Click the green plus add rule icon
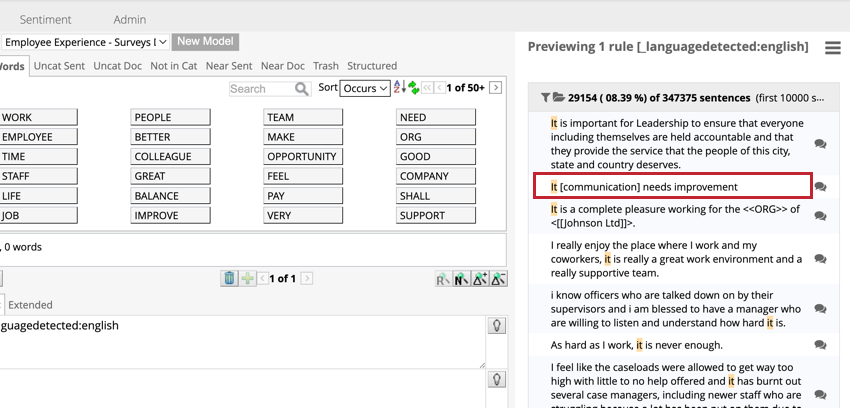The width and height of the screenshot is (850, 408). (247, 279)
